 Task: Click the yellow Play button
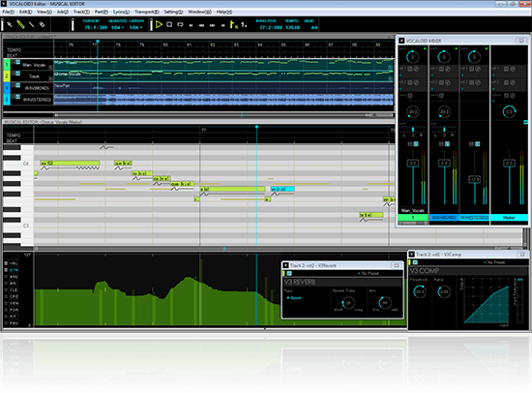(x=159, y=25)
